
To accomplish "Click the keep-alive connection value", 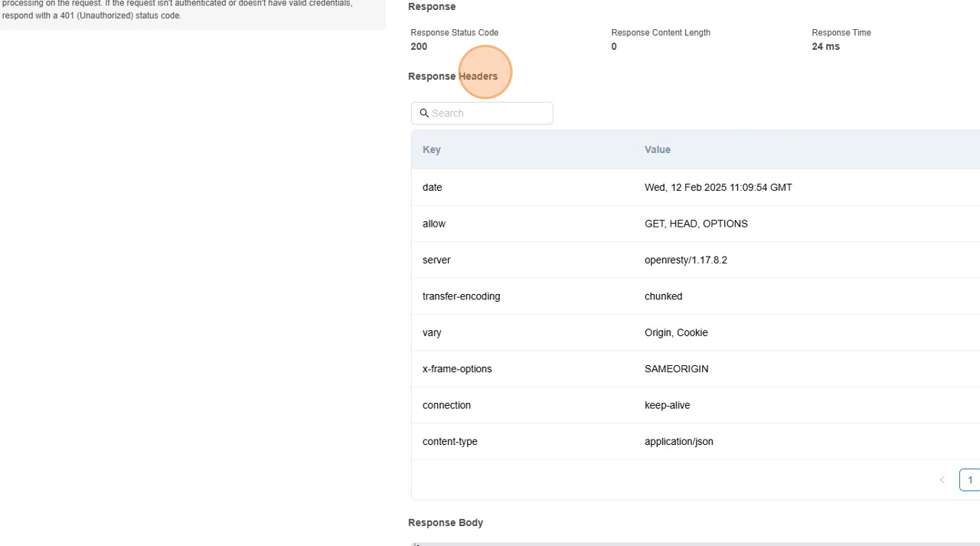I will click(x=667, y=405).
